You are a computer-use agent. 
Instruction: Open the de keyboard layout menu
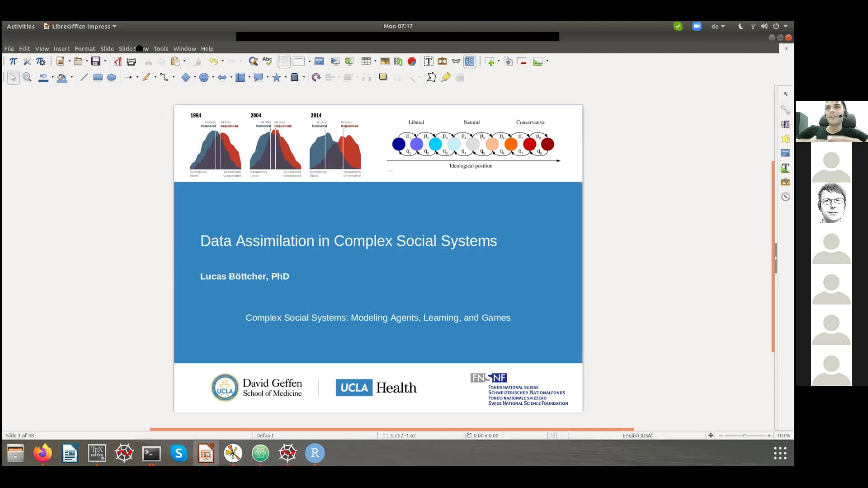click(717, 26)
